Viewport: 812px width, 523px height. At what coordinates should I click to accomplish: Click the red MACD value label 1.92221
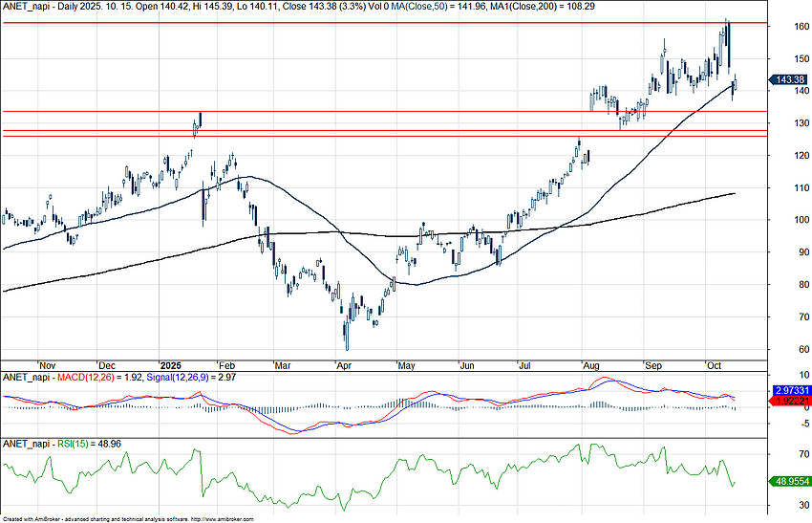pos(791,402)
